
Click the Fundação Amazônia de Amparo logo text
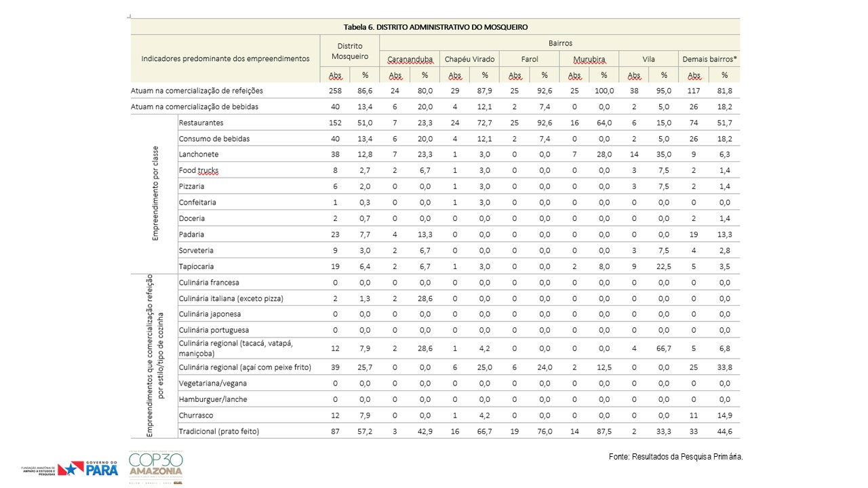click(38, 469)
